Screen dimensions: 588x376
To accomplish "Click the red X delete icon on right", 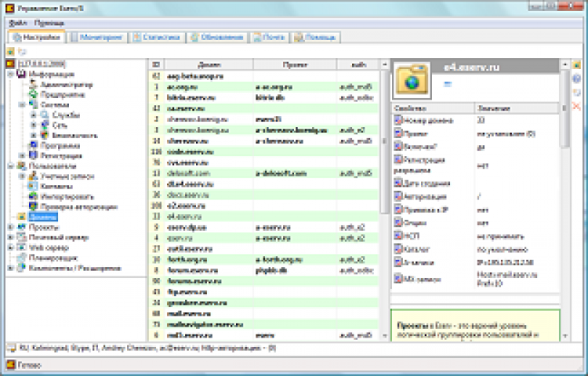I will pos(577,107).
